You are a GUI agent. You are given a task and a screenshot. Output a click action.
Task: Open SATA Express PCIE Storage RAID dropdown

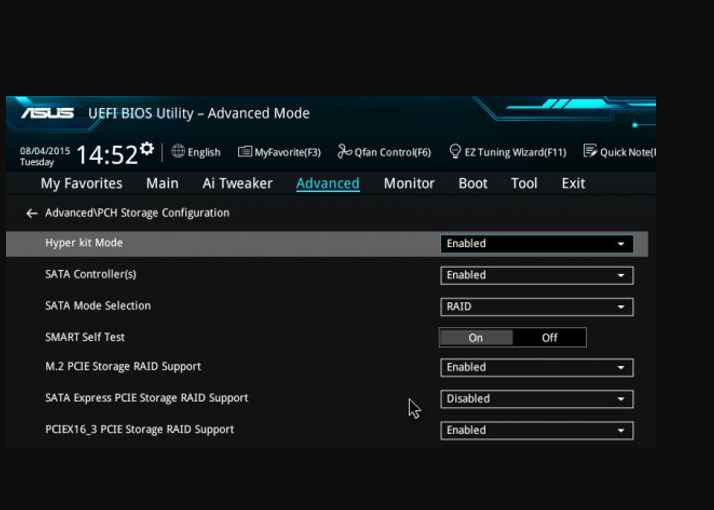point(536,399)
